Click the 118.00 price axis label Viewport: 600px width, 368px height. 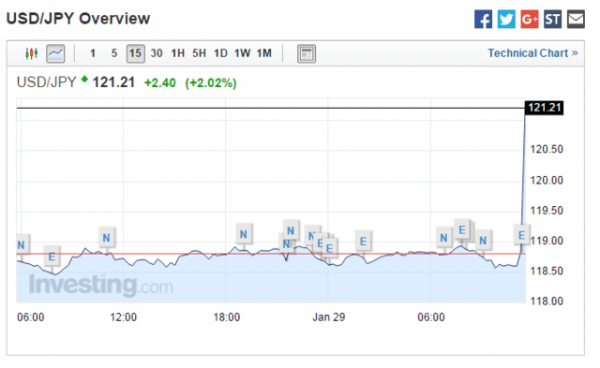546,301
